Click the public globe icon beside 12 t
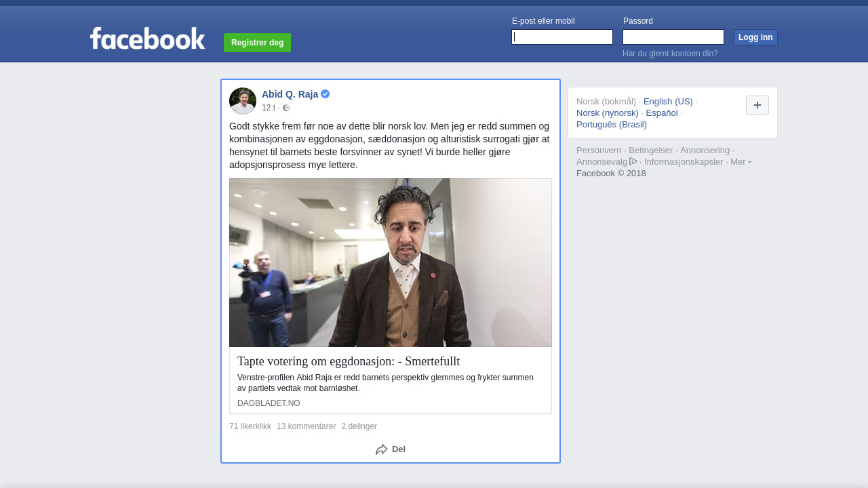 tap(286, 108)
